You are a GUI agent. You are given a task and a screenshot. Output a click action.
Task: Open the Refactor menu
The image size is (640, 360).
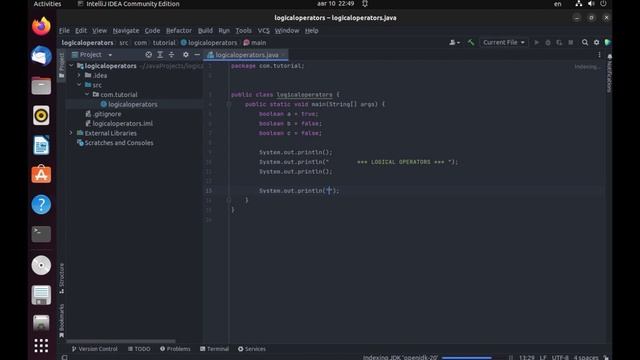pyautogui.click(x=179, y=31)
